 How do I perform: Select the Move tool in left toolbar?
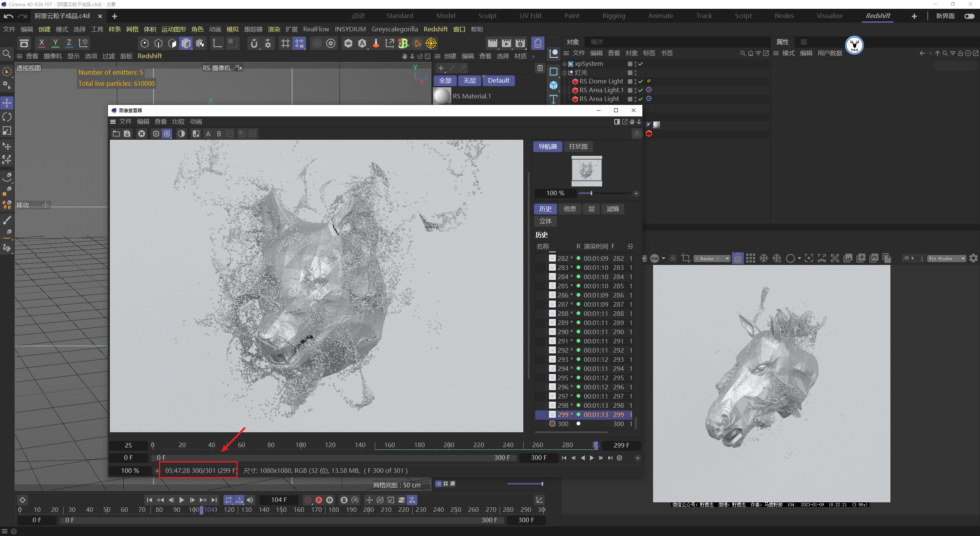(7, 103)
